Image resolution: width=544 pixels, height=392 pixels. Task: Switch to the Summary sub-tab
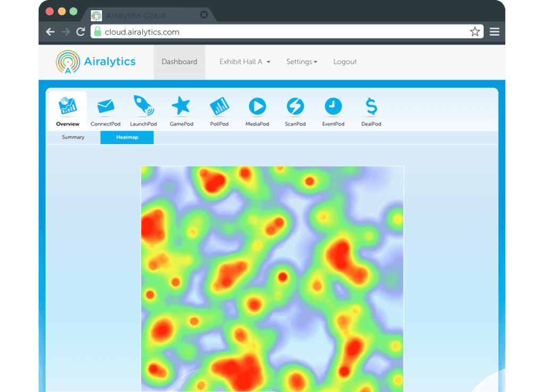(73, 138)
